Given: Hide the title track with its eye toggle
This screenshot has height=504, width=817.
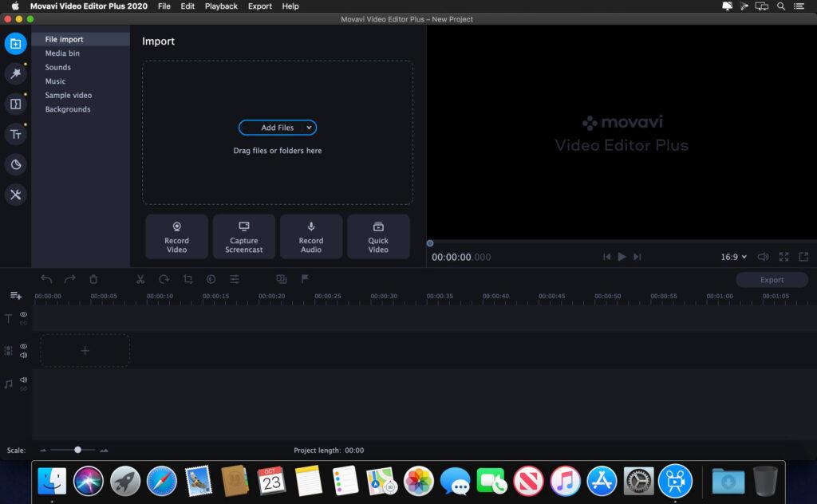Looking at the screenshot, I should pos(23,314).
